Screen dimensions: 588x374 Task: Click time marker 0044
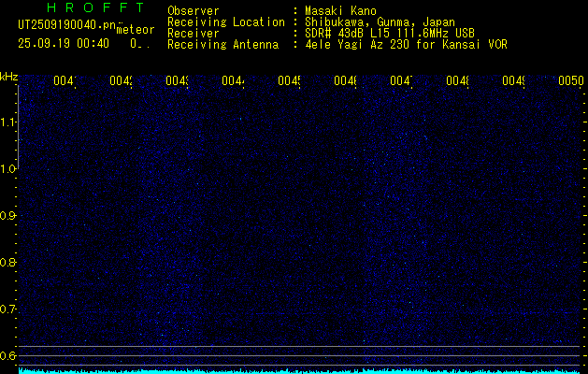point(233,81)
